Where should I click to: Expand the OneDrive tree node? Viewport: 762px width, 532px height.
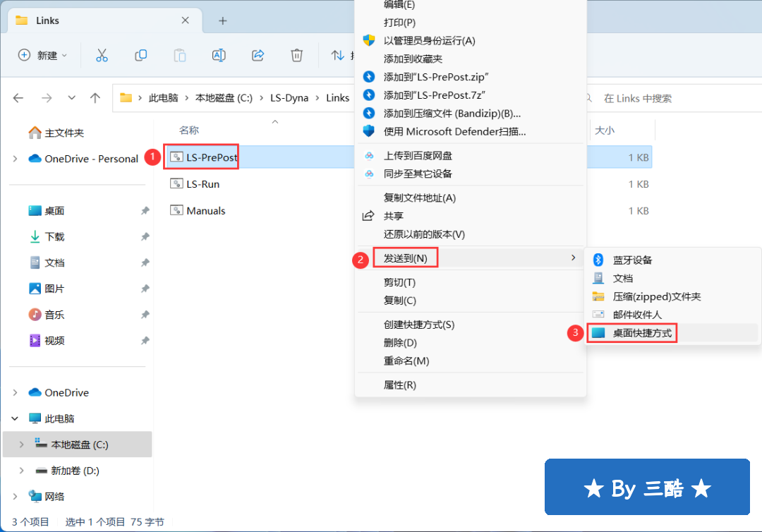click(x=15, y=392)
